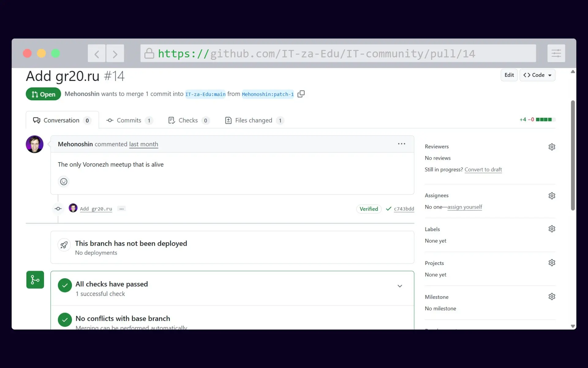This screenshot has width=588, height=368.
Task: Click the Labels section heading
Action: 432,229
